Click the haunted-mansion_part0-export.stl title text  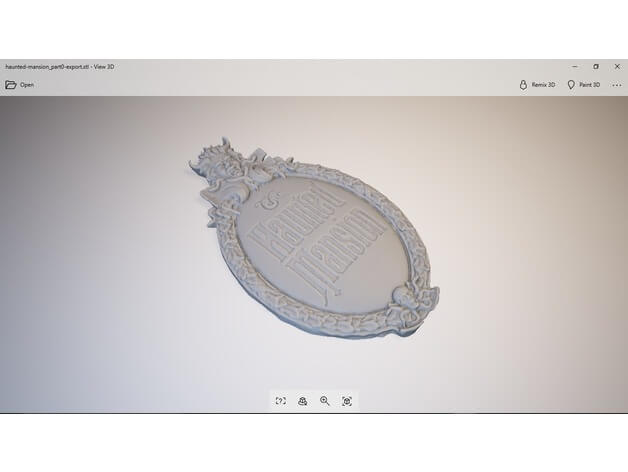tap(47, 67)
